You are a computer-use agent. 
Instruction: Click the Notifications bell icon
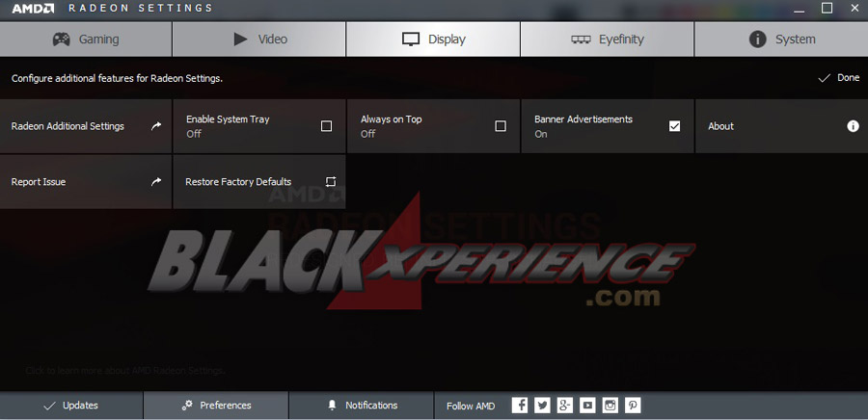(x=332, y=406)
